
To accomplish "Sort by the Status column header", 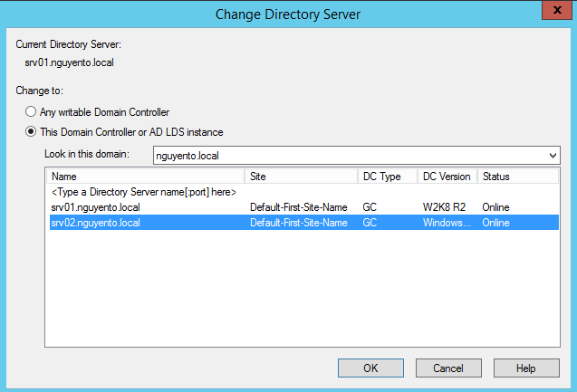I will pyautogui.click(x=518, y=177).
